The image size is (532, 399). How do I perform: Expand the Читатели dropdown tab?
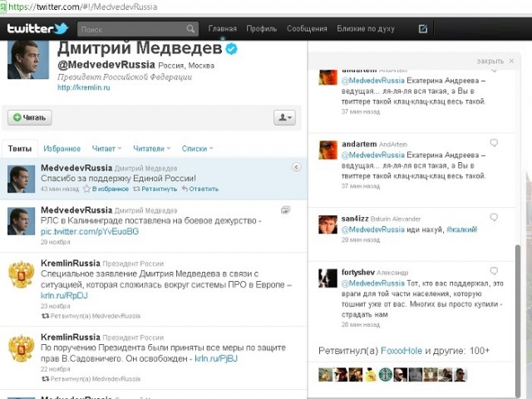[x=151, y=149]
